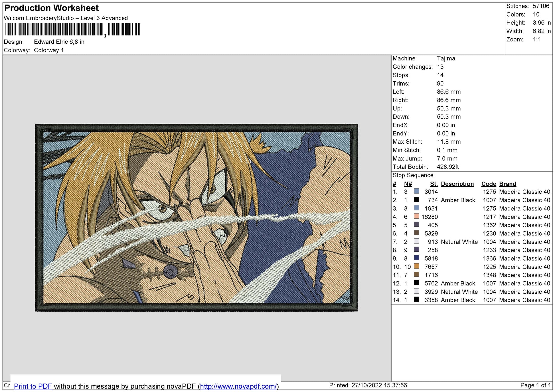Pick the black swatch in stop row 2
Image resolution: width=555 pixels, height=392 pixels.
tap(417, 200)
